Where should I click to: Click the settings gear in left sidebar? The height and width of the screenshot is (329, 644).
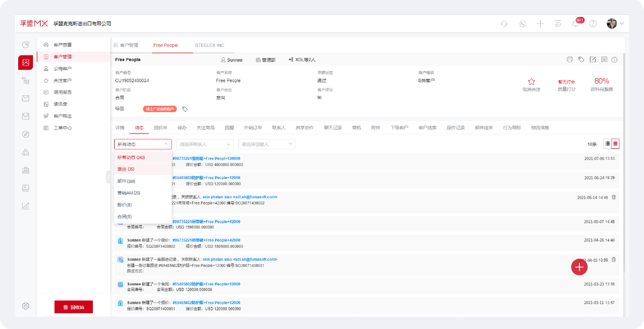coord(26,306)
